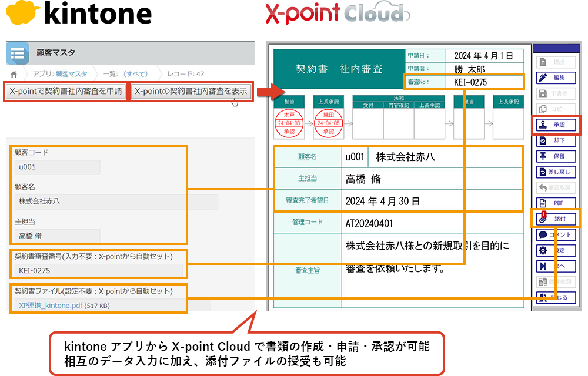Screen dimensions: 588x376
Task: Open the 顧客マスタ app link in breadcrumb
Action: coord(72,74)
